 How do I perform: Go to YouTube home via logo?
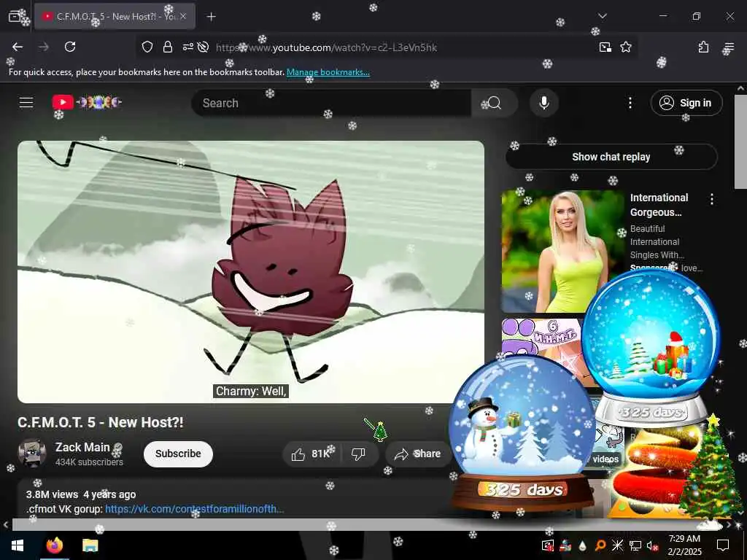87,102
